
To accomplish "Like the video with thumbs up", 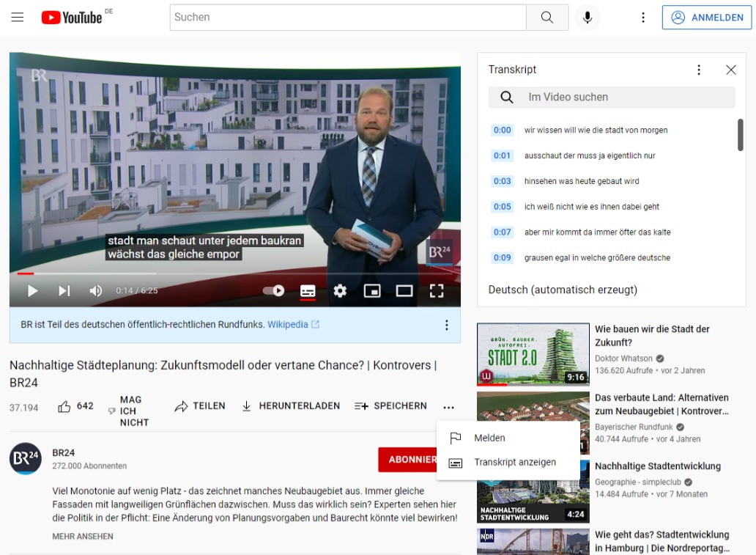I will coord(75,406).
